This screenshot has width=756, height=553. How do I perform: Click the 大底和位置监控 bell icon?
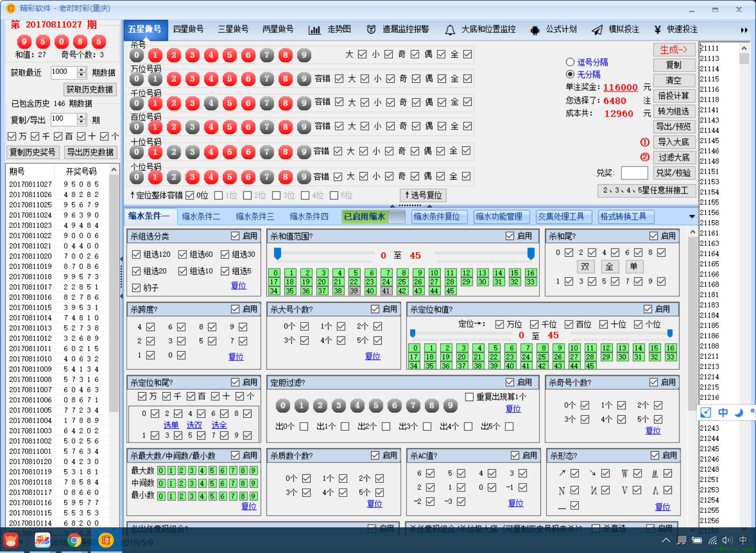pos(450,30)
